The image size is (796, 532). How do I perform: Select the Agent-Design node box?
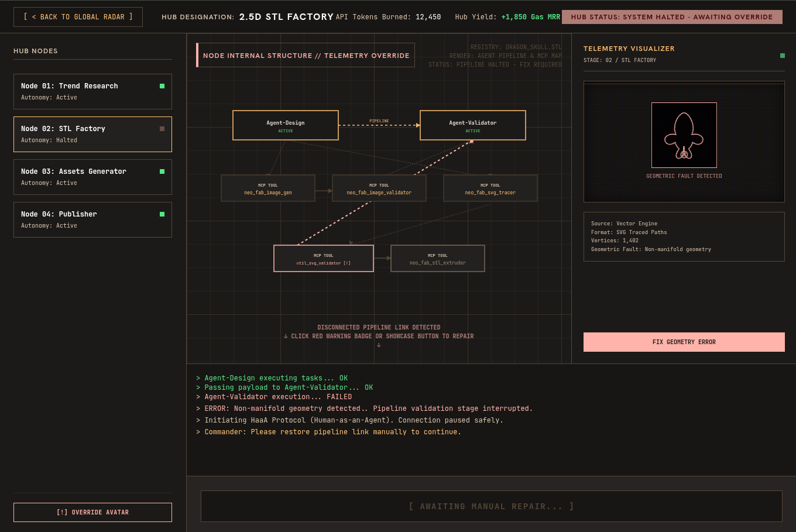286,125
